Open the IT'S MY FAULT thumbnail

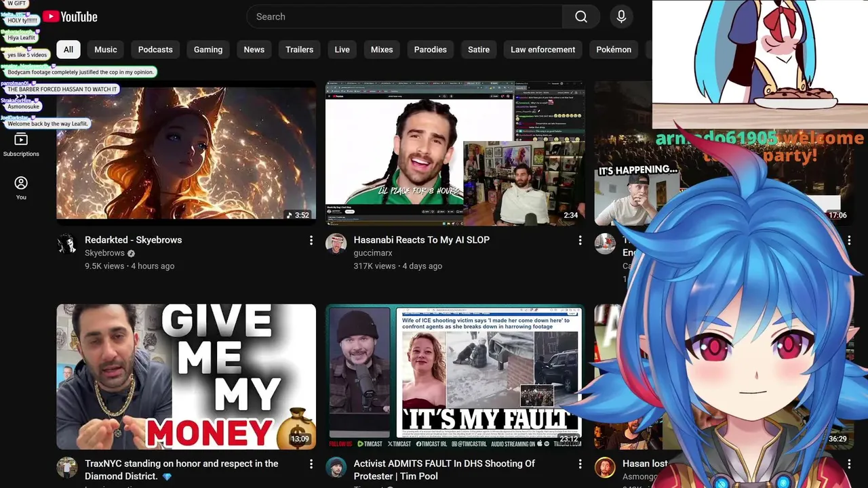tap(455, 377)
